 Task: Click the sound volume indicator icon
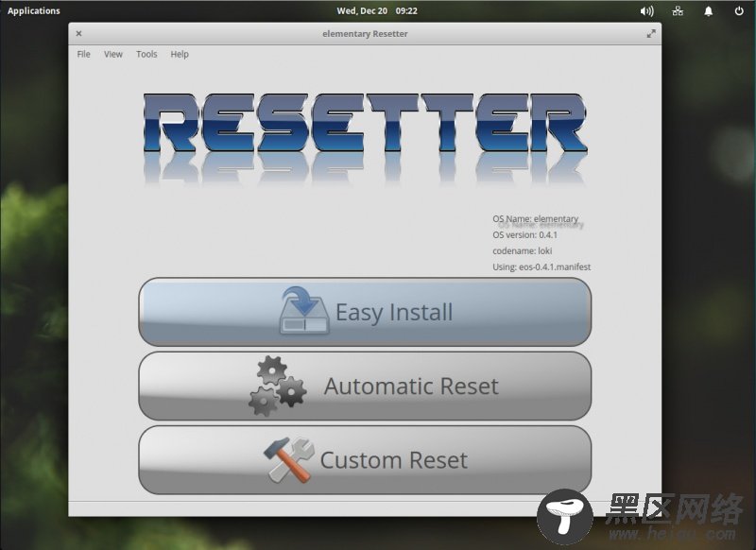tap(646, 11)
